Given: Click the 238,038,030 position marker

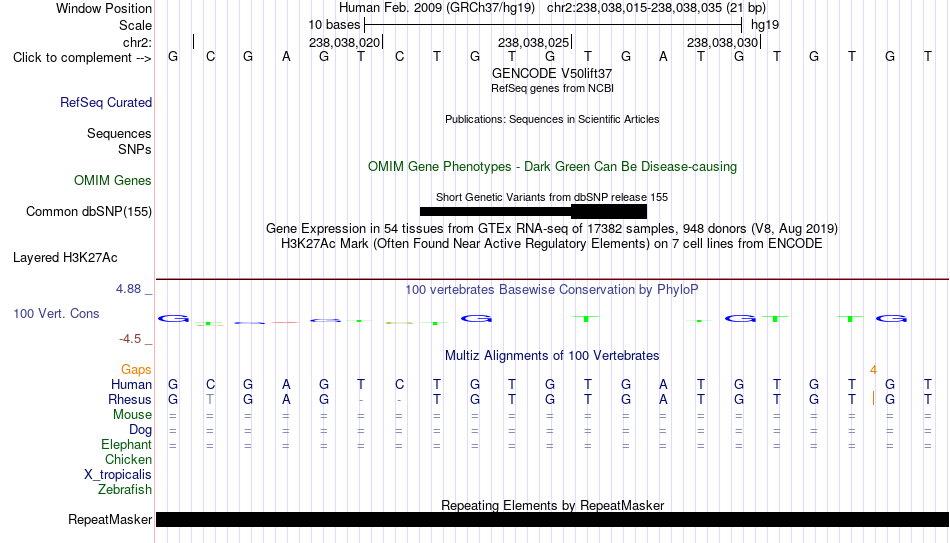Looking at the screenshot, I should coord(723,42).
